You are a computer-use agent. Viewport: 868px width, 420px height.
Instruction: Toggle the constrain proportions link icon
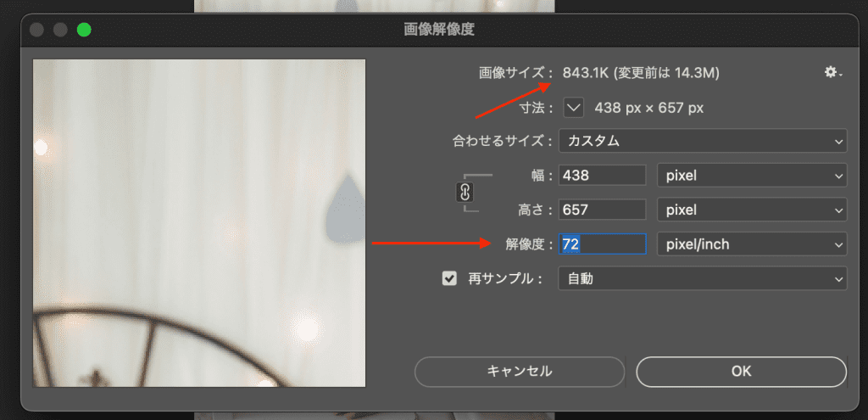tap(465, 193)
